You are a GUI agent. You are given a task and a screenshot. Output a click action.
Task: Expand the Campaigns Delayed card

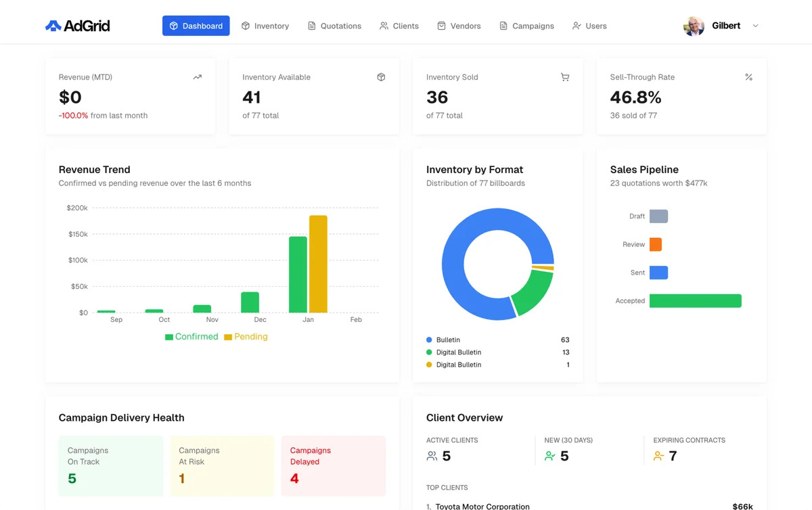[333, 466]
